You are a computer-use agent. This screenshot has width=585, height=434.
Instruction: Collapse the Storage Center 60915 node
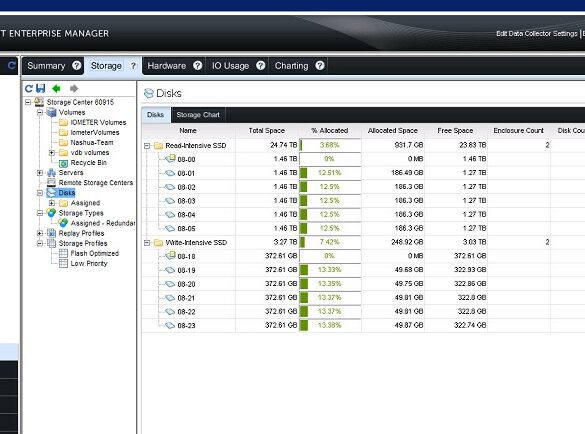pos(28,102)
